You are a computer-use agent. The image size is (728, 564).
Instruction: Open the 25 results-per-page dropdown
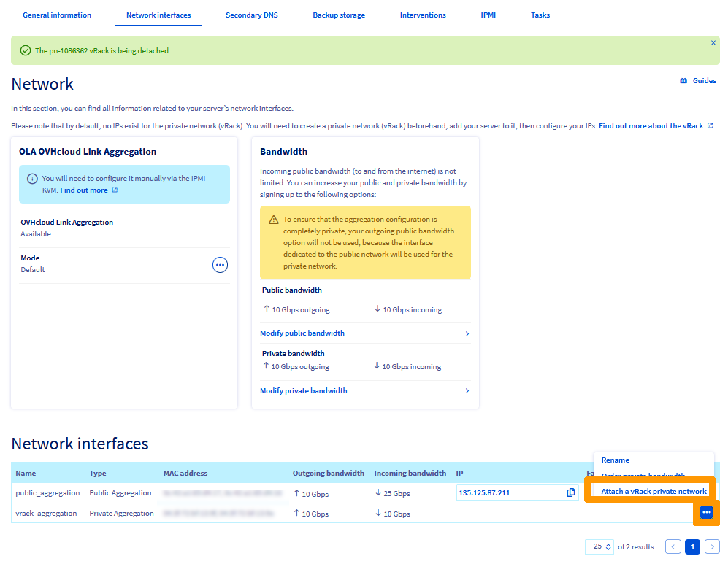(x=601, y=546)
